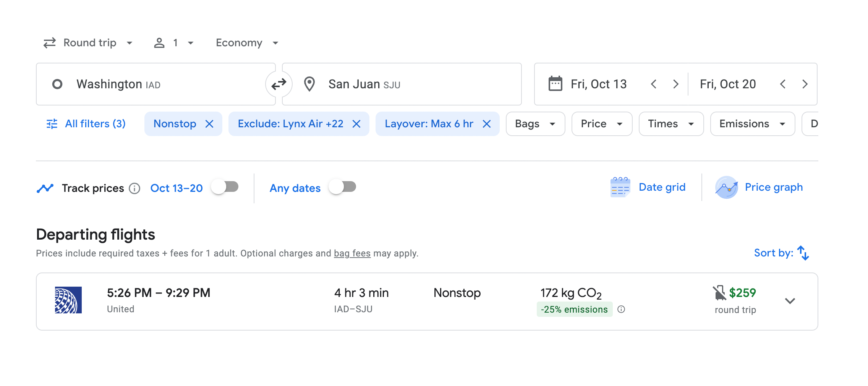Clear the Exclude Lynx Air filter
This screenshot has width=868, height=386.
pos(356,124)
